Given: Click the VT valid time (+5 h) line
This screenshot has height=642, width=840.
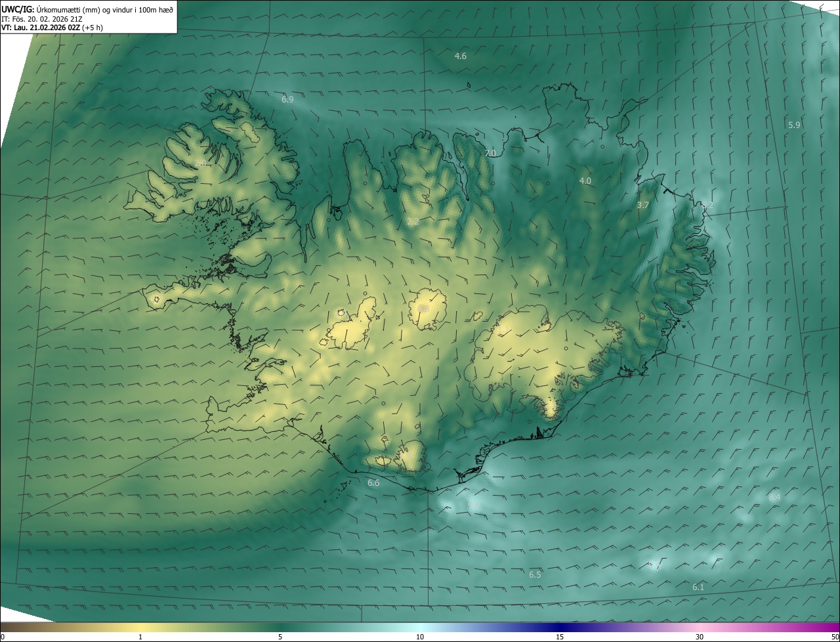Looking at the screenshot, I should coord(52,28).
